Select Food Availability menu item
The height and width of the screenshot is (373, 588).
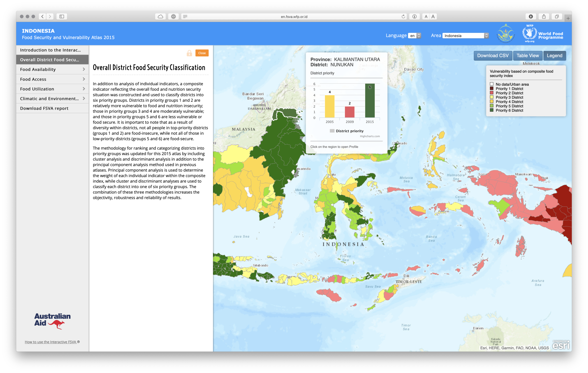(x=52, y=69)
